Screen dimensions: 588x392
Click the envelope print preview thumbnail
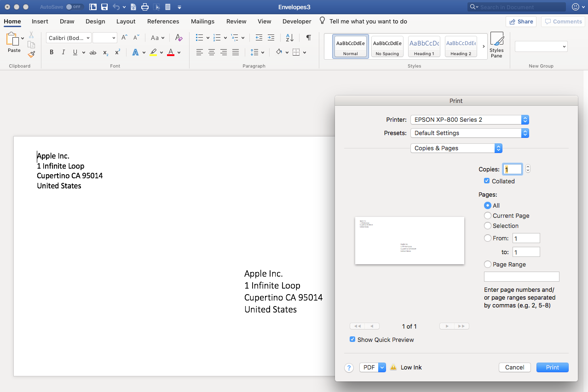(x=409, y=240)
